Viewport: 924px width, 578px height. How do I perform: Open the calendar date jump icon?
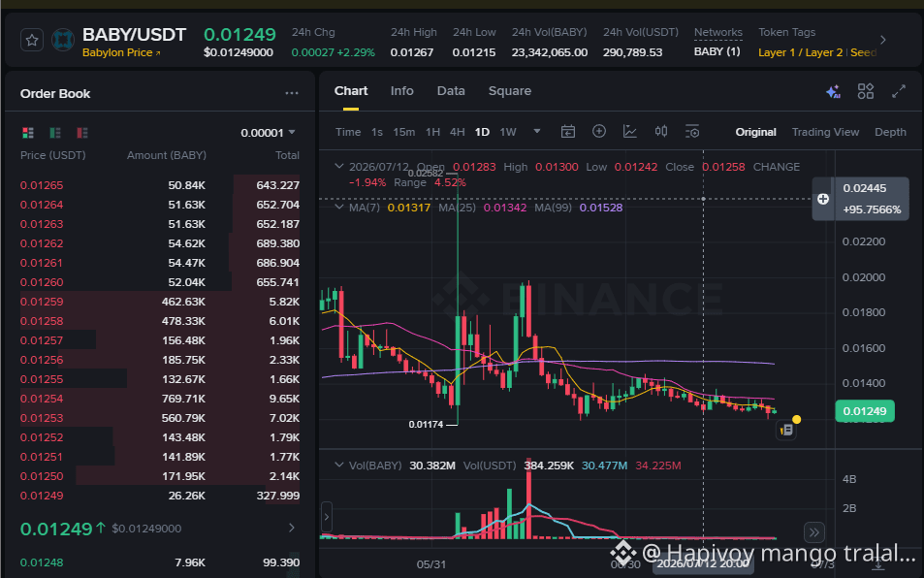pyautogui.click(x=568, y=131)
